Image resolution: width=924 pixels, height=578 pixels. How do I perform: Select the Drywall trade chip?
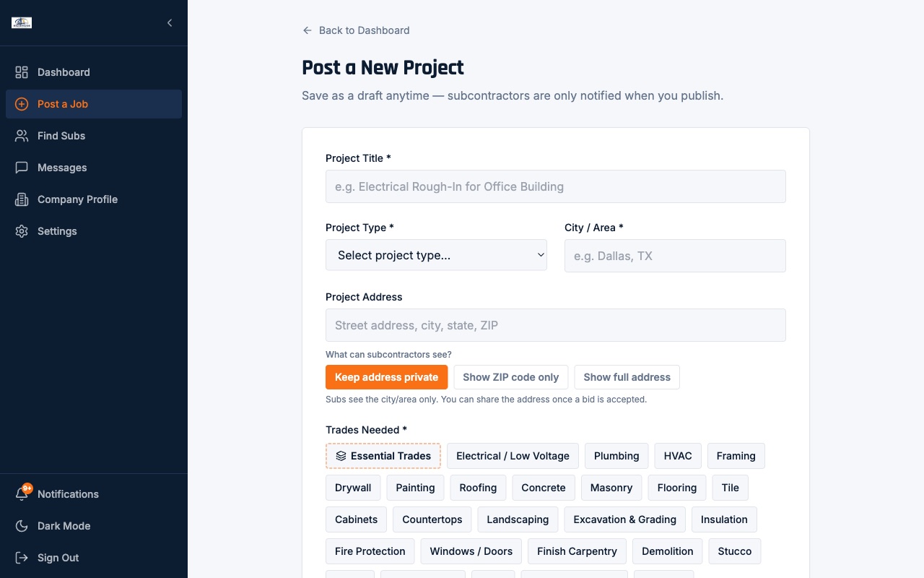353,488
